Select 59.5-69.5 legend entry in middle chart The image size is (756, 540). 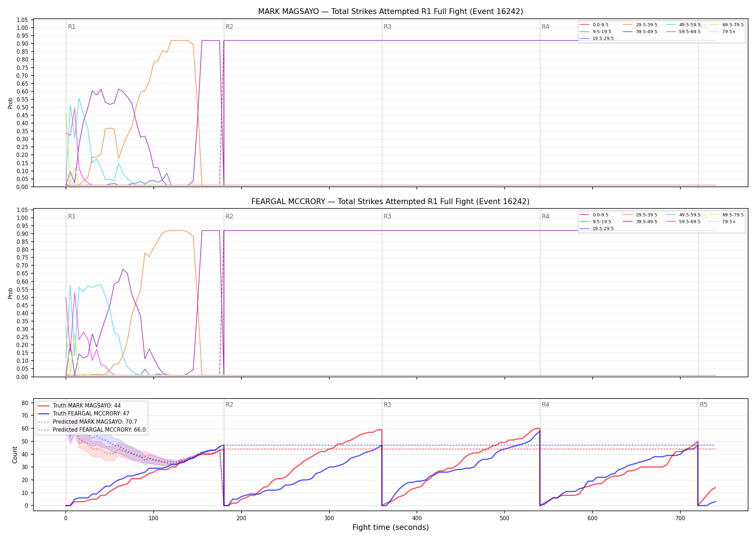point(683,222)
